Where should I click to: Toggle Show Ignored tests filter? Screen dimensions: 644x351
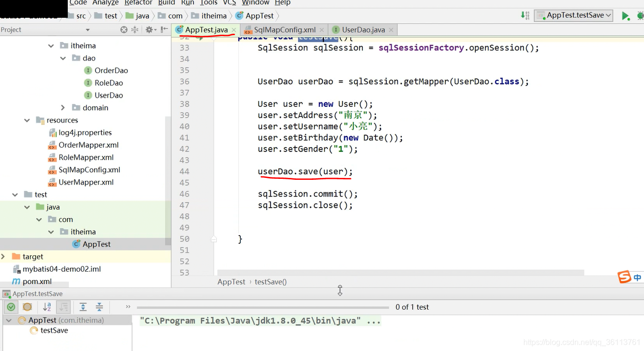(x=27, y=307)
